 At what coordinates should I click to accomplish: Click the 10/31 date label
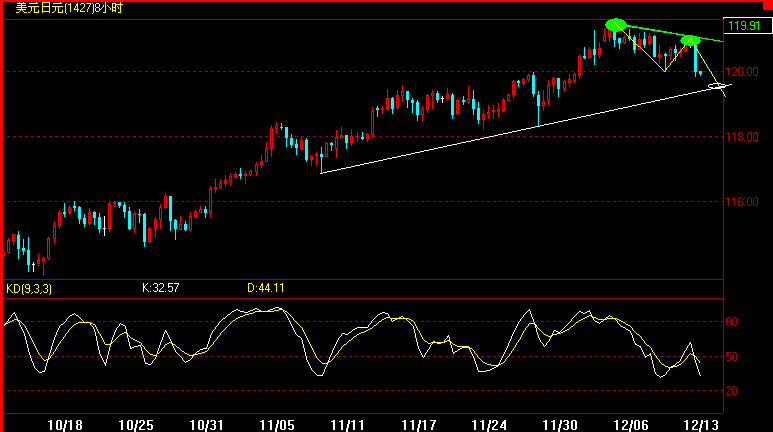pos(207,425)
